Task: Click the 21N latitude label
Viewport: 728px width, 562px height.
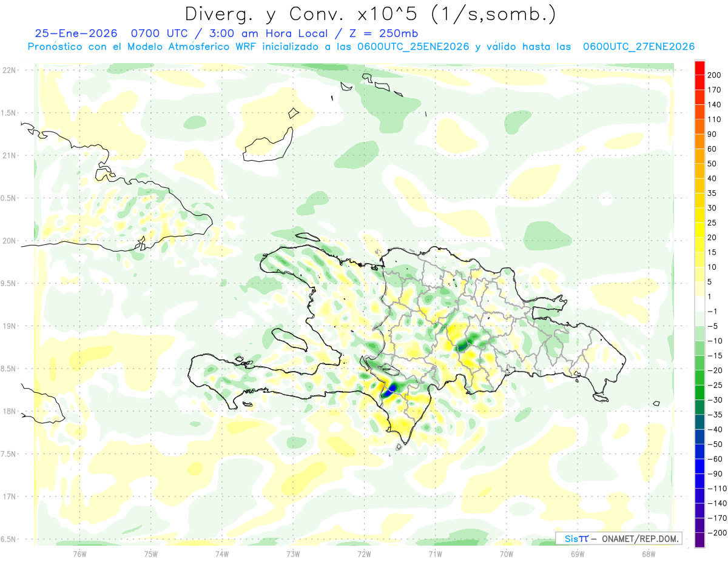Action: 8,155
